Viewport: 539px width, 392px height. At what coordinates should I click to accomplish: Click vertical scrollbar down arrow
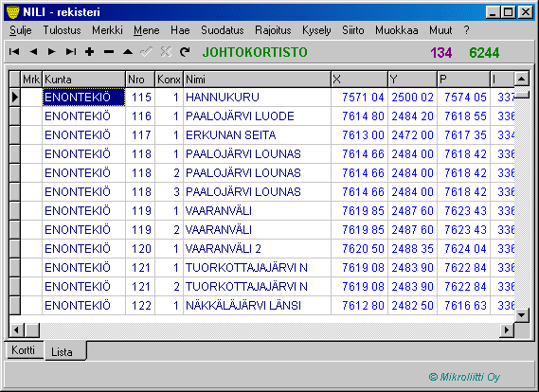[x=521, y=314]
